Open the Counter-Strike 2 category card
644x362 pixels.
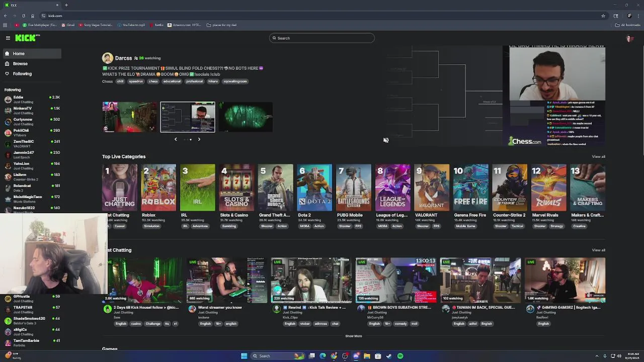click(x=510, y=187)
